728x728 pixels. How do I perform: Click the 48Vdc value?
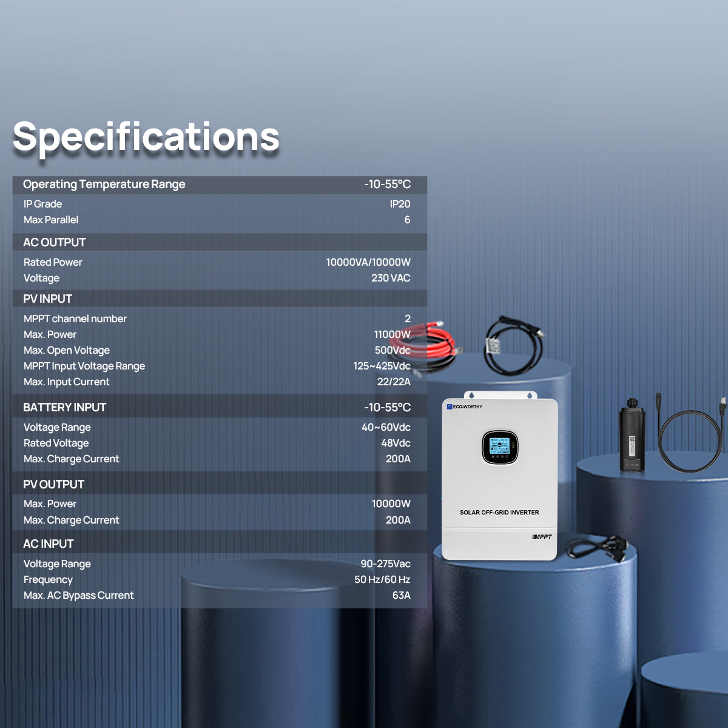click(396, 443)
